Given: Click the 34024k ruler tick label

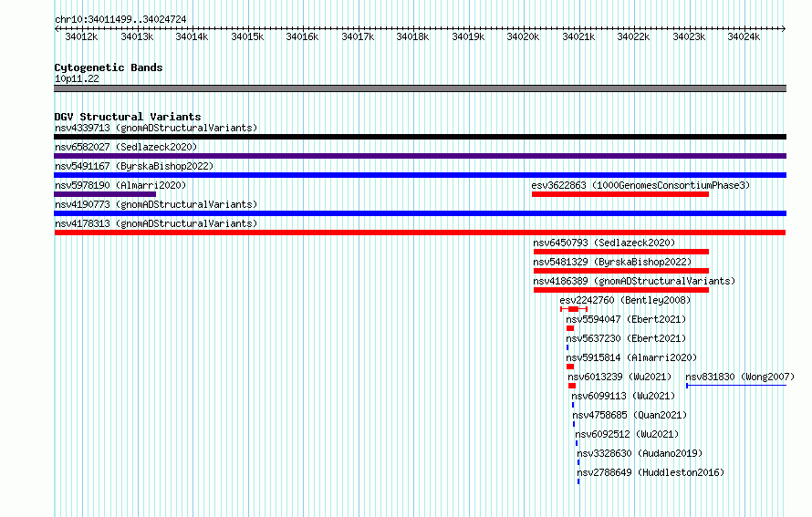Looking at the screenshot, I should [x=744, y=37].
